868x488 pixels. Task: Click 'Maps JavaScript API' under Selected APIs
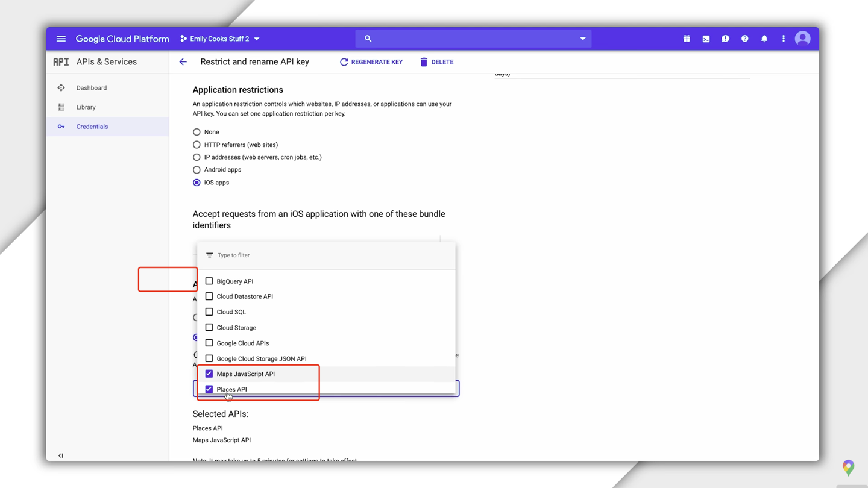[x=222, y=440]
